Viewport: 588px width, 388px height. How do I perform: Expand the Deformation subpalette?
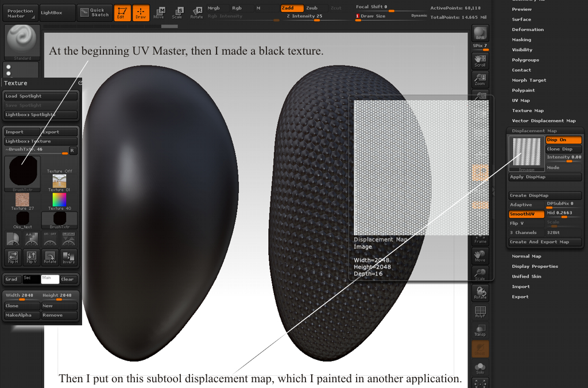tap(528, 30)
